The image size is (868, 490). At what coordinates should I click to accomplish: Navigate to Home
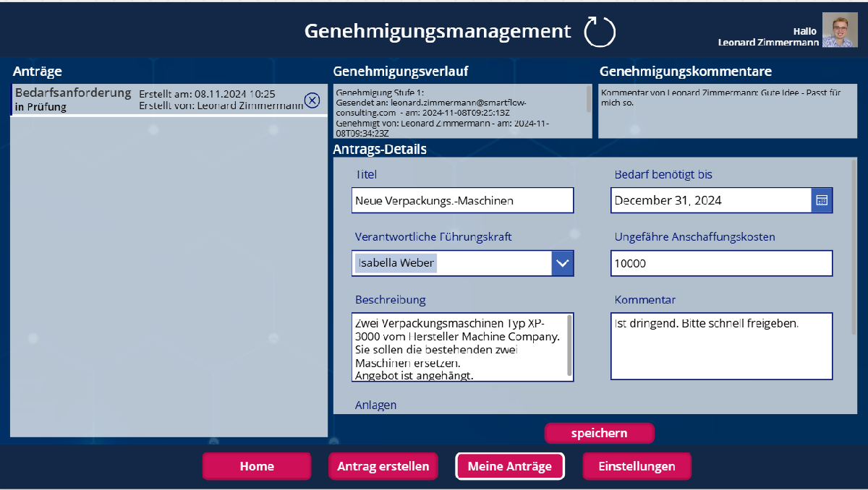coord(256,466)
